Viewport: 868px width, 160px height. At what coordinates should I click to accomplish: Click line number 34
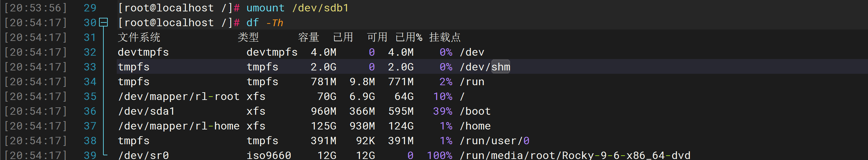pos(90,82)
